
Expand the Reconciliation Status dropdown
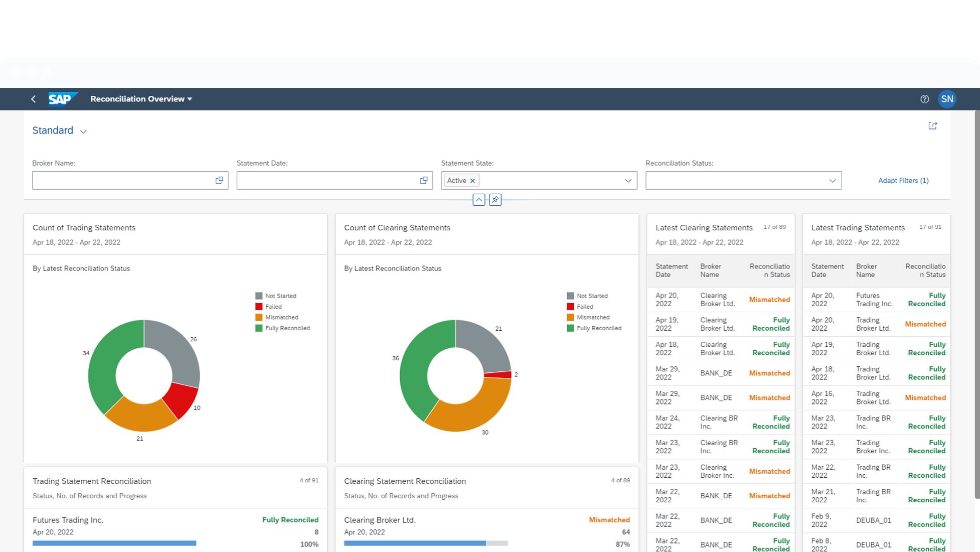[x=832, y=181]
